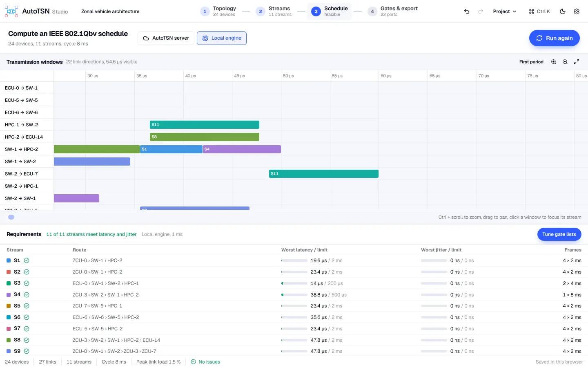This screenshot has width=588, height=368.
Task: Click Peak link load 1.5 % status
Action: click(158, 362)
